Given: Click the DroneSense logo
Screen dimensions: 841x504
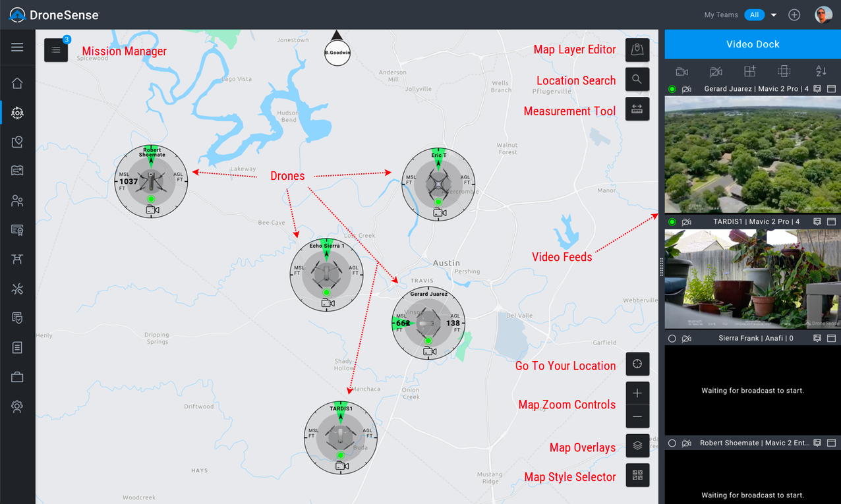Looking at the screenshot, I should (x=54, y=14).
